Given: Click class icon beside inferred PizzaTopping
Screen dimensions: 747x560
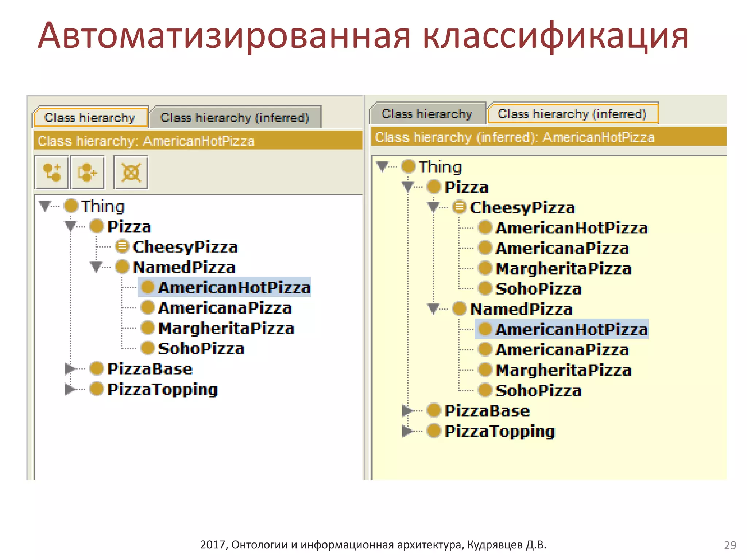Looking at the screenshot, I should [x=434, y=431].
